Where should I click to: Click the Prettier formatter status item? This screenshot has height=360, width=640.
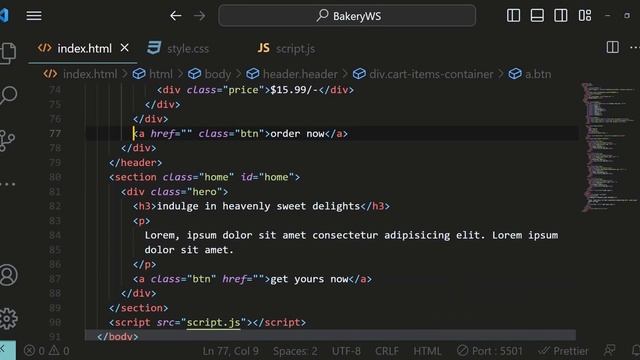[x=563, y=351]
